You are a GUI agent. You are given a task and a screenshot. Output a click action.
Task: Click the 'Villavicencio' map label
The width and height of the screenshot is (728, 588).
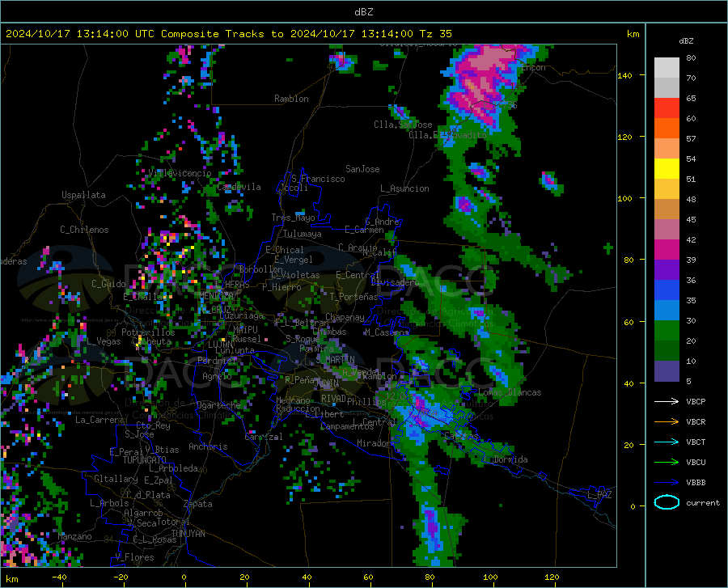pyautogui.click(x=180, y=173)
